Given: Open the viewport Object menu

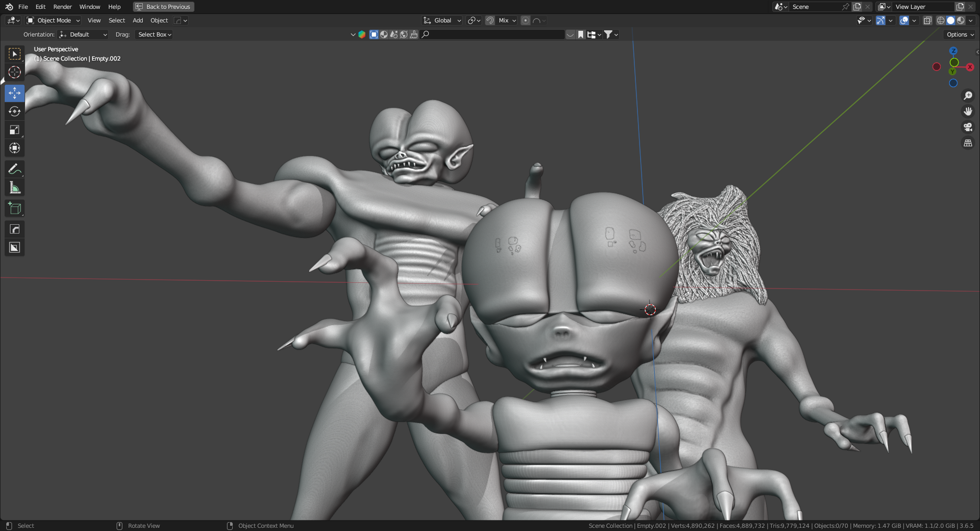Looking at the screenshot, I should point(159,20).
